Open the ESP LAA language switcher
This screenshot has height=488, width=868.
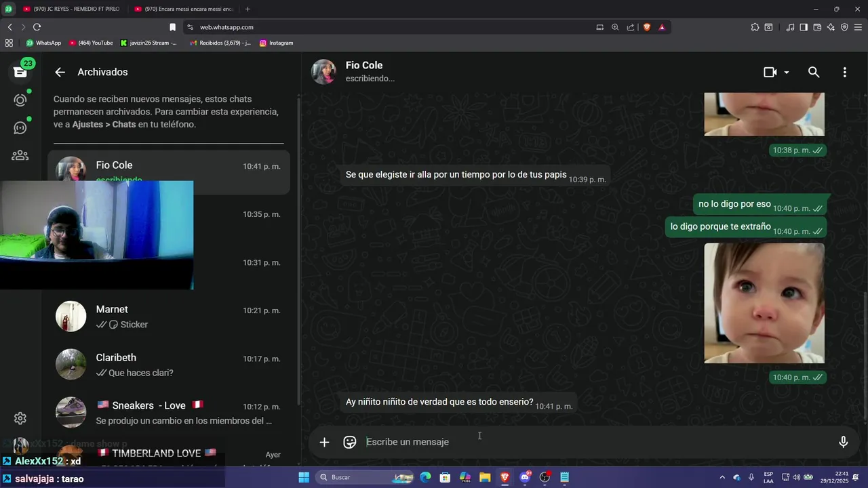click(x=768, y=477)
